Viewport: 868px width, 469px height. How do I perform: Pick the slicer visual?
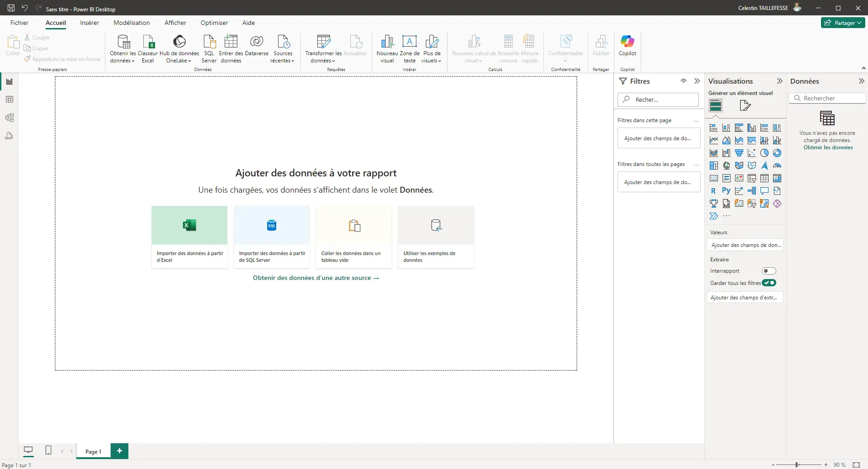point(751,179)
